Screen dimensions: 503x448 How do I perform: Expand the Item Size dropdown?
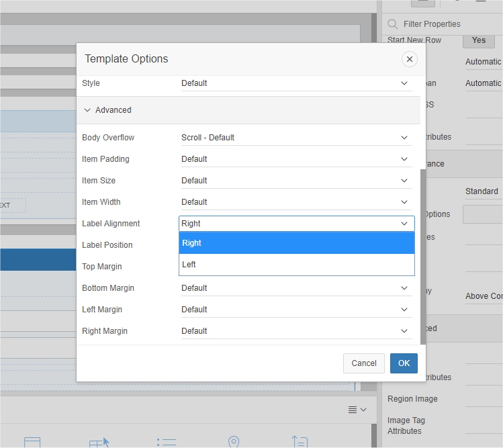click(296, 181)
